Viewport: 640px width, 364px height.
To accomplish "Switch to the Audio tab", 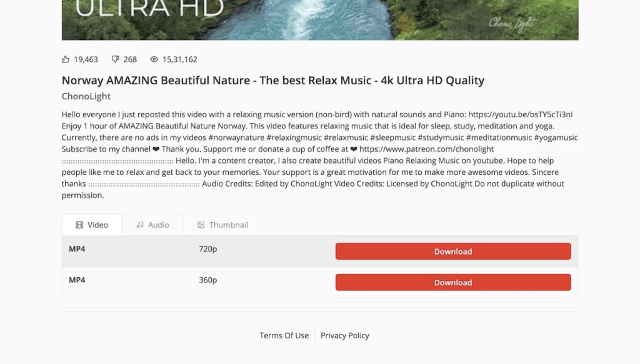I will coord(152,225).
